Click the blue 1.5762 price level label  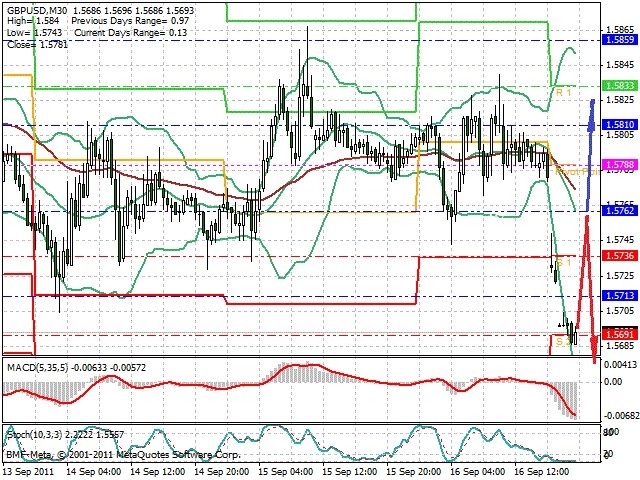(x=620, y=211)
